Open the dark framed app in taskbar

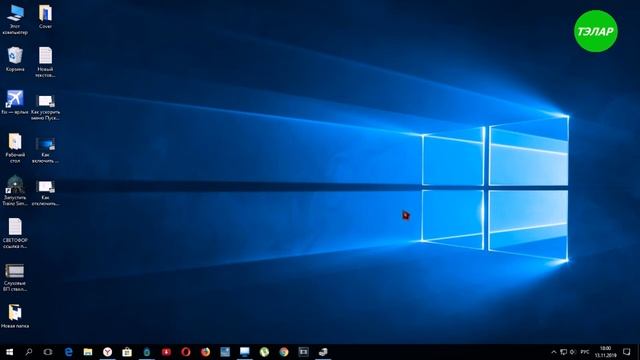pos(303,352)
